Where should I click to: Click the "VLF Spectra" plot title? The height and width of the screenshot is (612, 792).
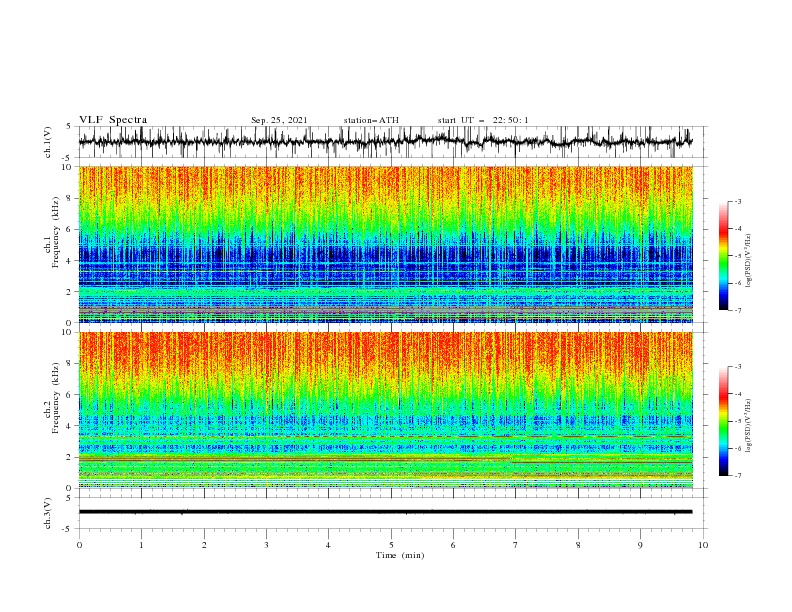113,120
